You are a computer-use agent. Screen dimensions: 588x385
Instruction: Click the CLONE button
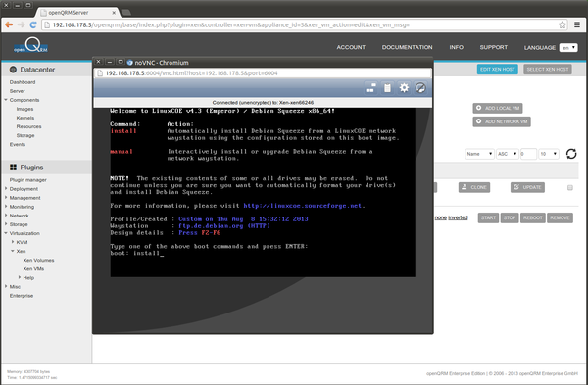(474, 187)
